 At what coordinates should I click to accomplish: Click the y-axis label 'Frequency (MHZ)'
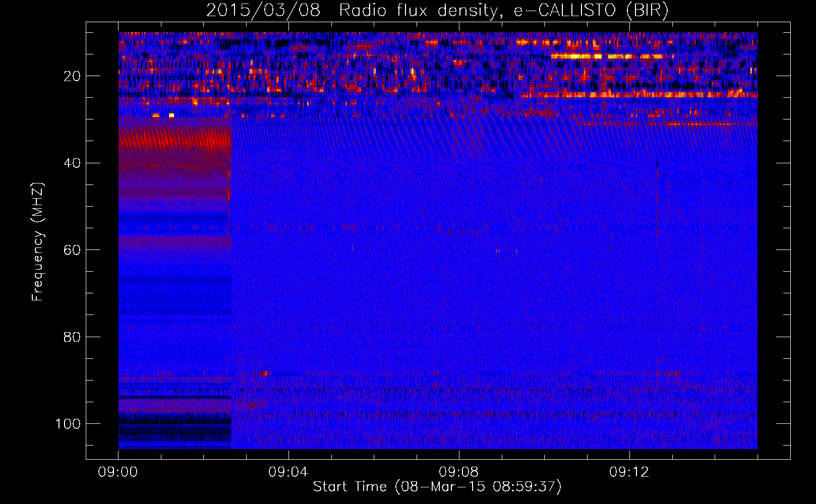coord(38,242)
